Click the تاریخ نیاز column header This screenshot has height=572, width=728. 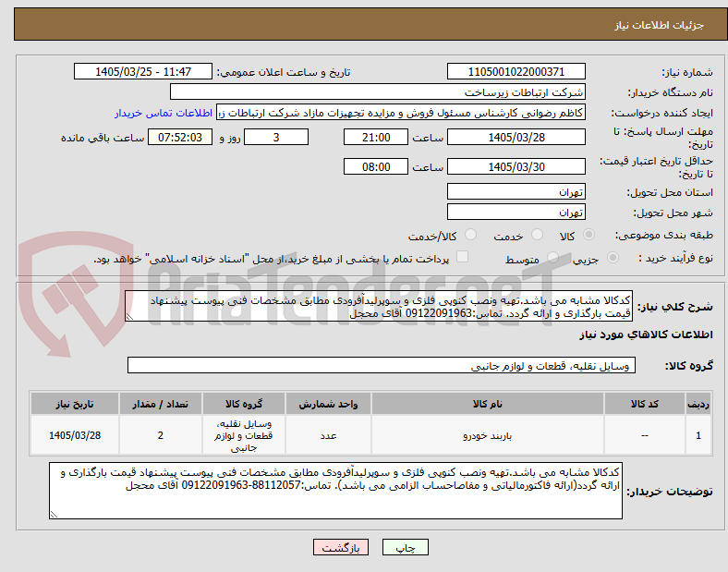(75, 404)
